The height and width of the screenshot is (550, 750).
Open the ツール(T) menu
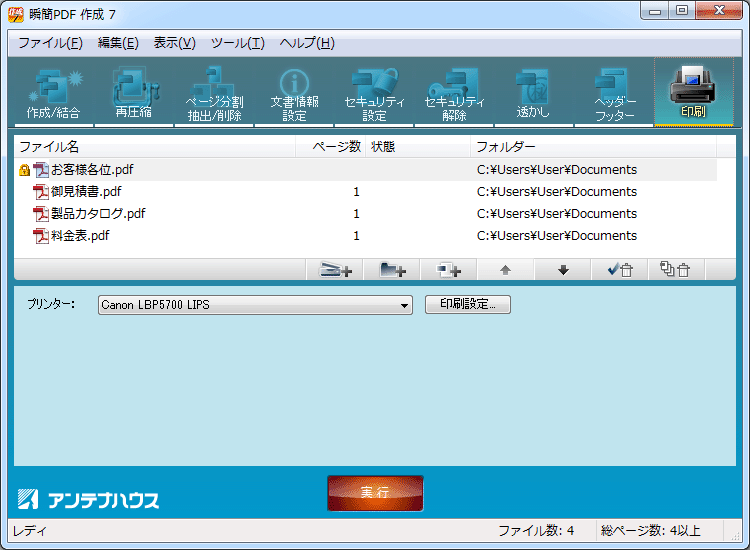coord(237,43)
